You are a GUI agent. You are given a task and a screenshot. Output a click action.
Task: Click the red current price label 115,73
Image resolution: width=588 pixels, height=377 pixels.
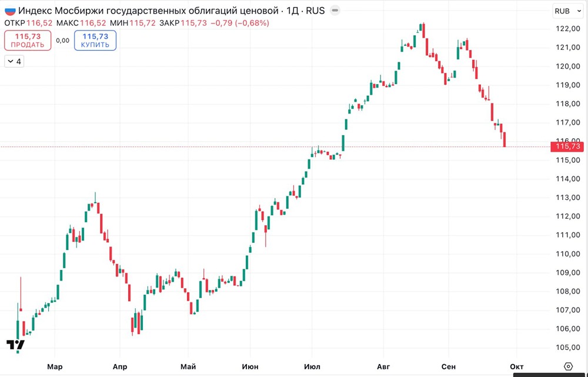(567, 146)
